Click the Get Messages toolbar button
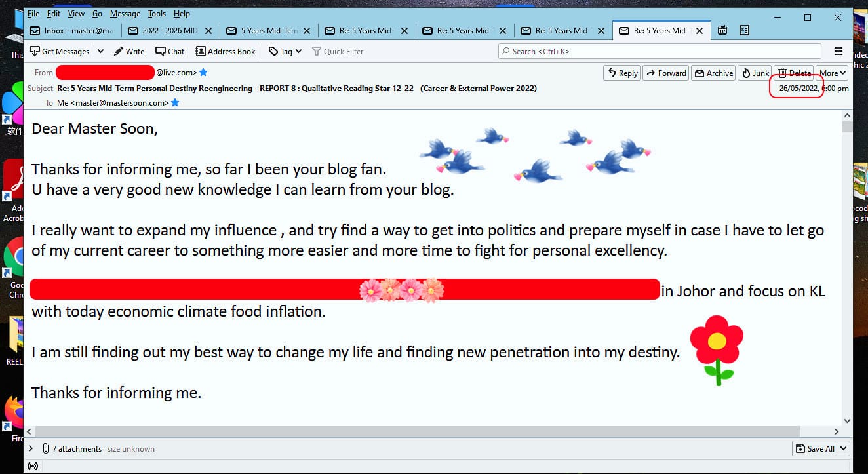This screenshot has height=474, width=868. [x=60, y=51]
